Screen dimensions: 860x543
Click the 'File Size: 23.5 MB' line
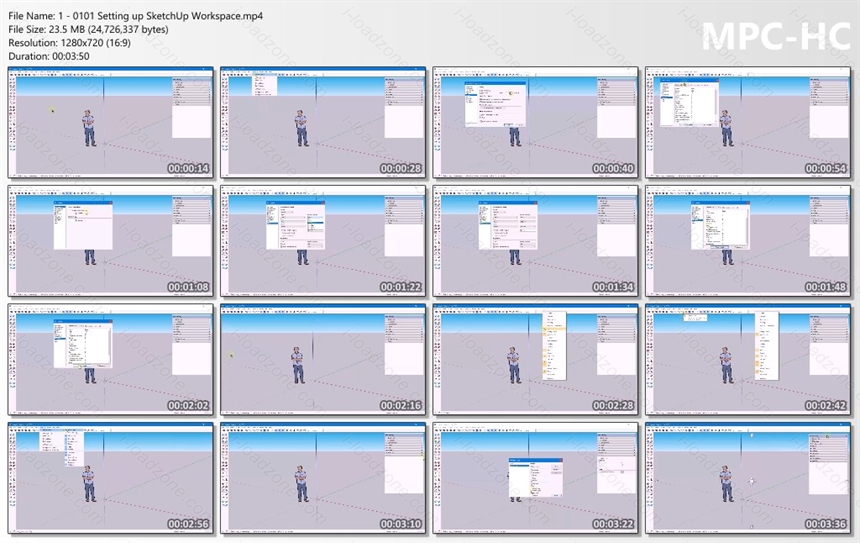tap(88, 29)
